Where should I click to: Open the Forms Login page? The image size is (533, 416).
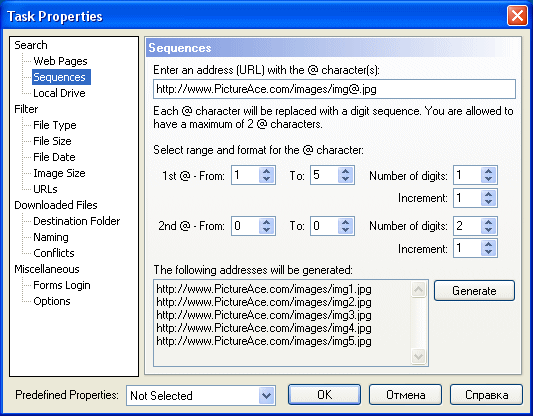(x=62, y=285)
